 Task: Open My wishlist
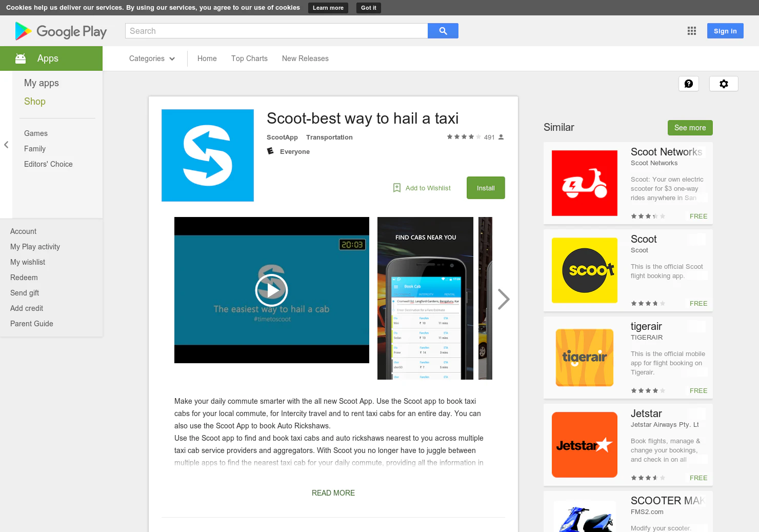pyautogui.click(x=28, y=262)
